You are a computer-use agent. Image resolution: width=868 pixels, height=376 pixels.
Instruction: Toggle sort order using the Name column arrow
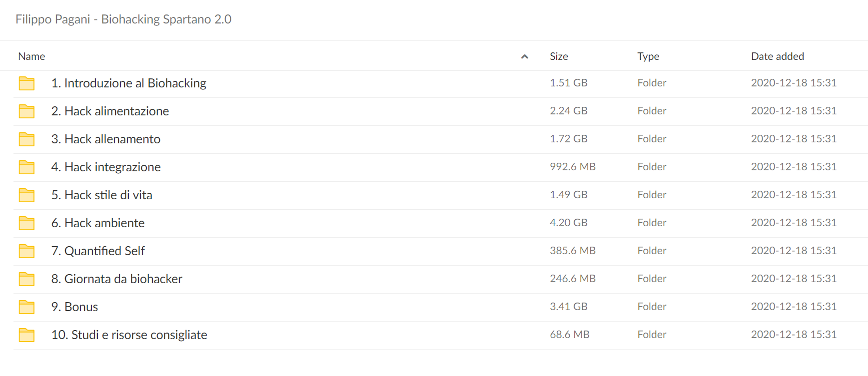(525, 56)
